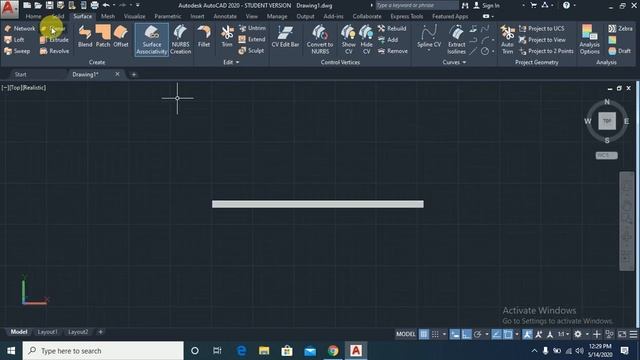Expand the Edit panel dropdown
640x360 pixels.
pyautogui.click(x=231, y=62)
